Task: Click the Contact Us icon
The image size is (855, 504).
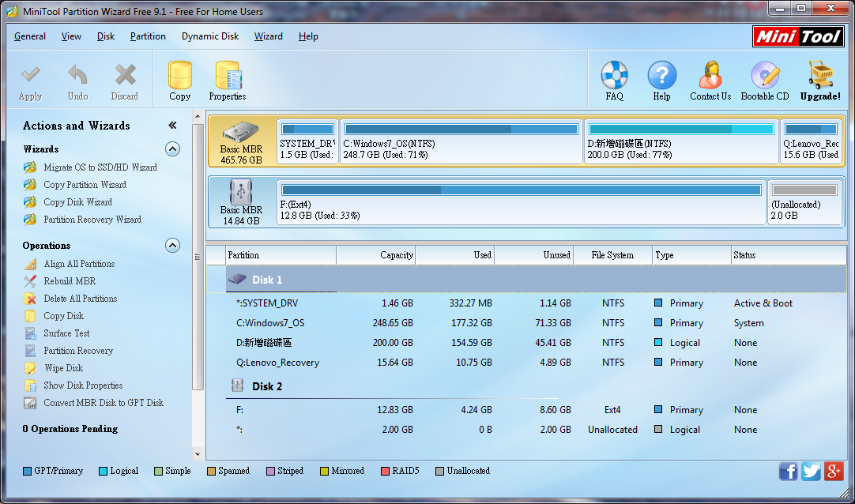Action: point(710,74)
